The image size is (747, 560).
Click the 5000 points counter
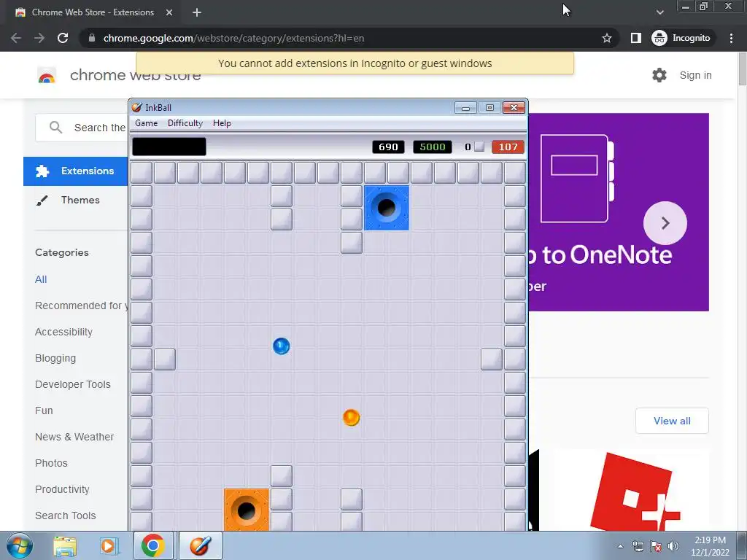tap(432, 147)
